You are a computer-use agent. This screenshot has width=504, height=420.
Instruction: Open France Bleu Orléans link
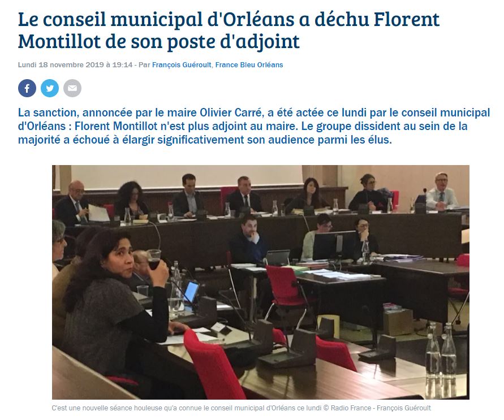point(249,65)
